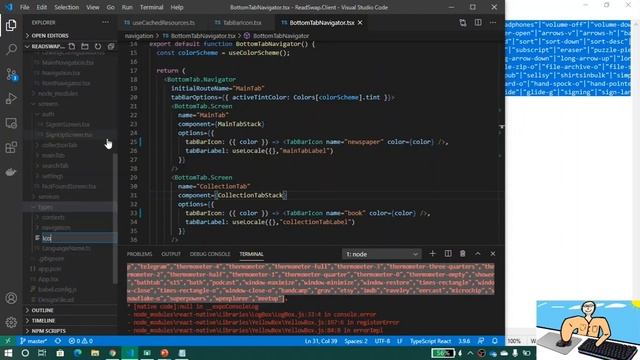Open NotFoundScreen.tsx in the Explorer
This screenshot has width=640, height=360.
click(x=69, y=187)
